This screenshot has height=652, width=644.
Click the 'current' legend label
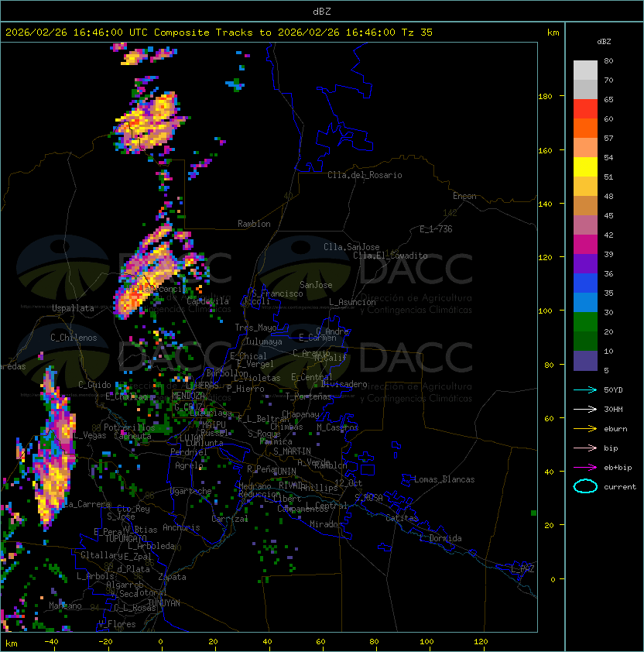(620, 487)
